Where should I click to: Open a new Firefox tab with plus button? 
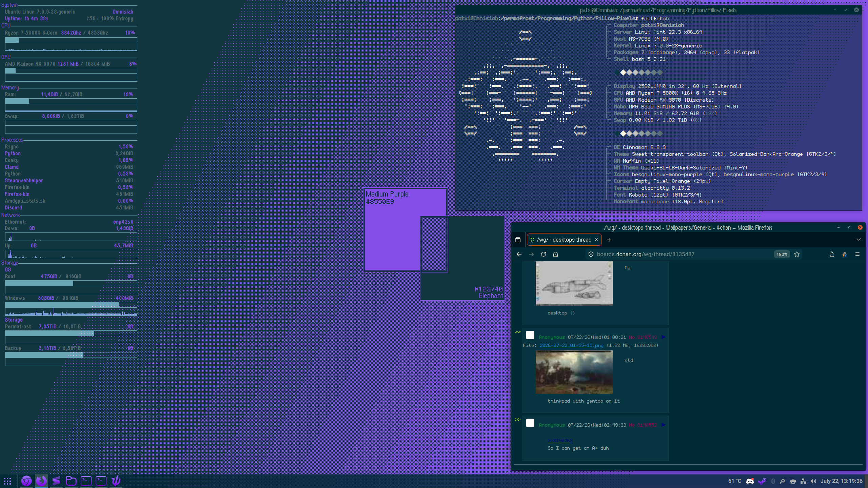pos(609,240)
